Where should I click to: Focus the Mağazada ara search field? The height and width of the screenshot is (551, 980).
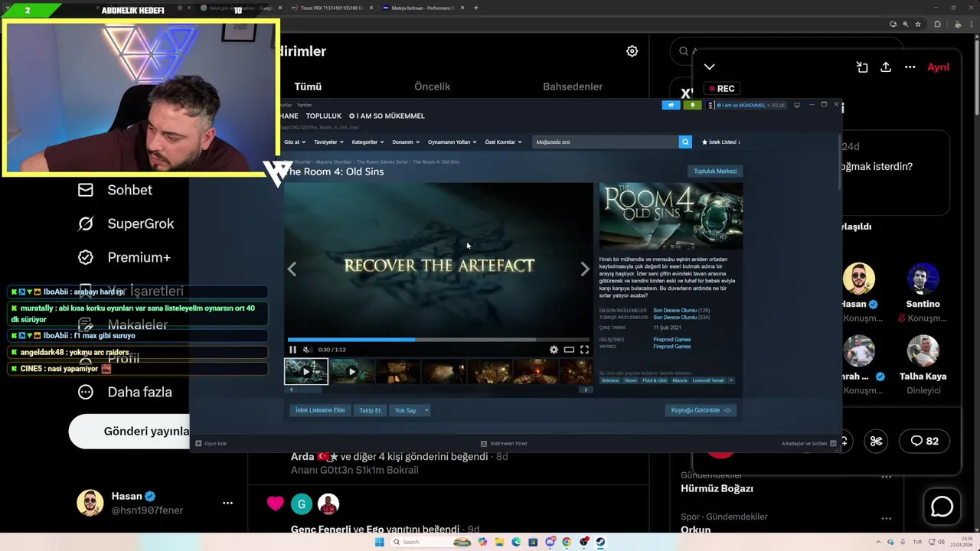pyautogui.click(x=606, y=142)
